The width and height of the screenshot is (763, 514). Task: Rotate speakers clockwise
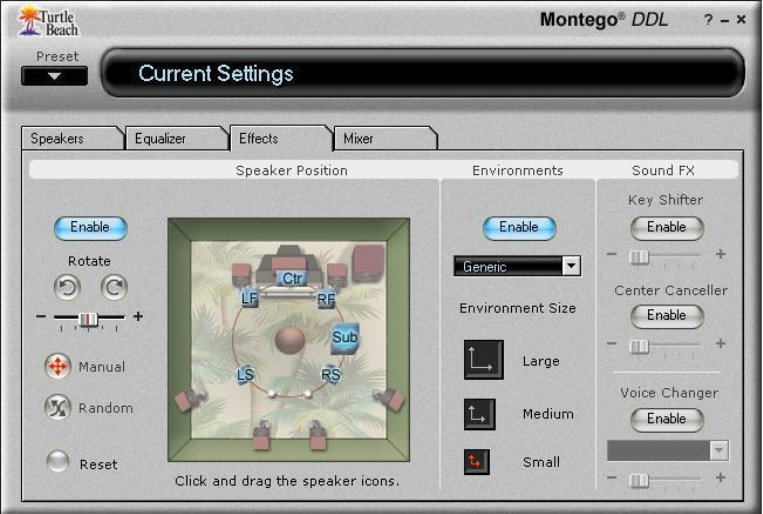(114, 287)
